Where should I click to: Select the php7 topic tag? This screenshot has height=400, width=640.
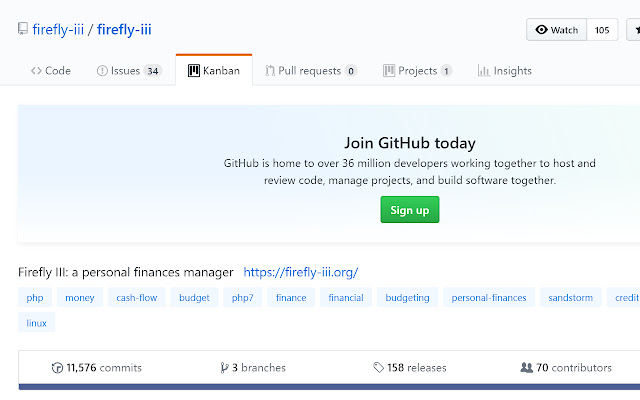(242, 298)
